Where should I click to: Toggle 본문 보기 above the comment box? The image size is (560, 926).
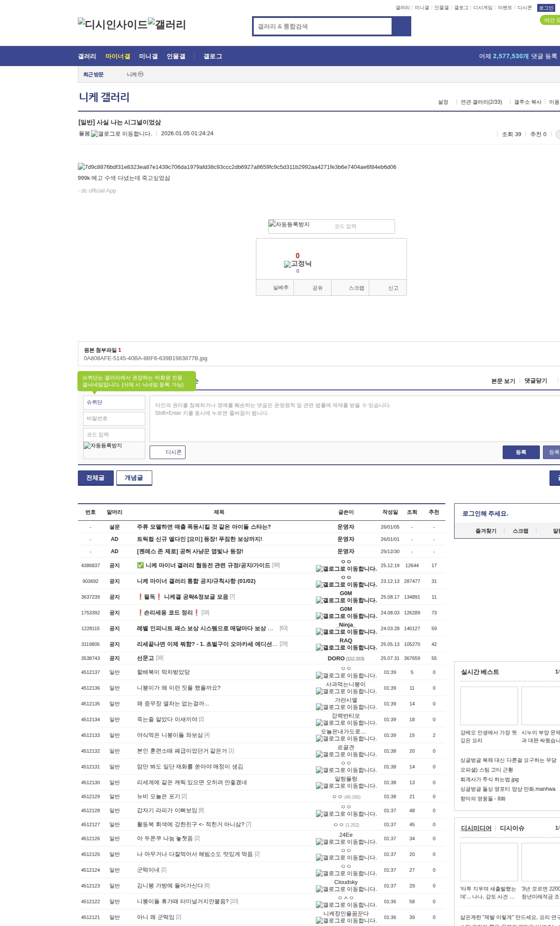pyautogui.click(x=503, y=381)
